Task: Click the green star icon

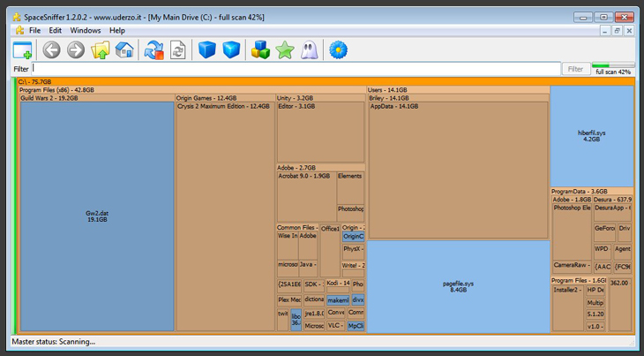Action: (x=284, y=50)
